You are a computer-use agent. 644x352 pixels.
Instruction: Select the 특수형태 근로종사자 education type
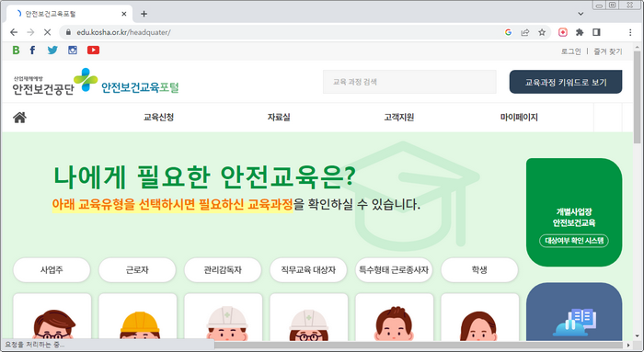point(394,270)
